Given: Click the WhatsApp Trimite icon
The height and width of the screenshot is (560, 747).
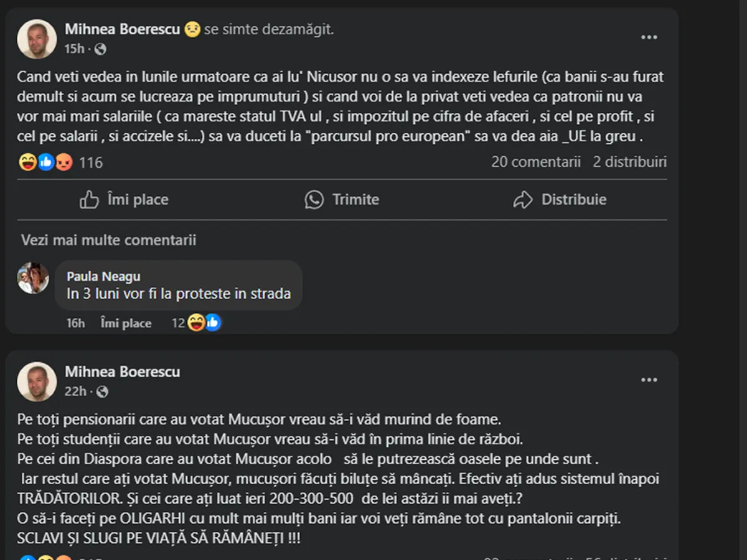Looking at the screenshot, I should pos(314,200).
